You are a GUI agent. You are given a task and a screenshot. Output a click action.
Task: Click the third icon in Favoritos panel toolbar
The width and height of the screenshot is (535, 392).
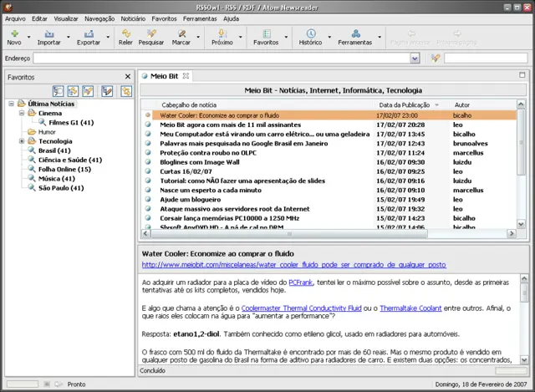click(88, 91)
